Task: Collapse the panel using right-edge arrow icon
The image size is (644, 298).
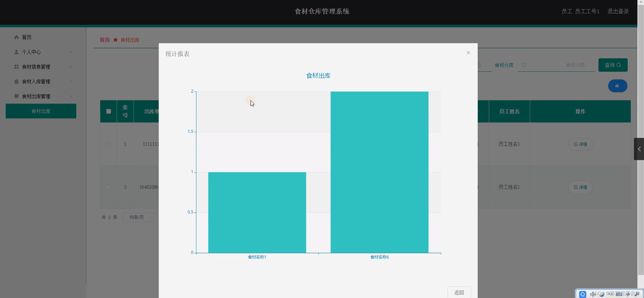Action: click(639, 149)
